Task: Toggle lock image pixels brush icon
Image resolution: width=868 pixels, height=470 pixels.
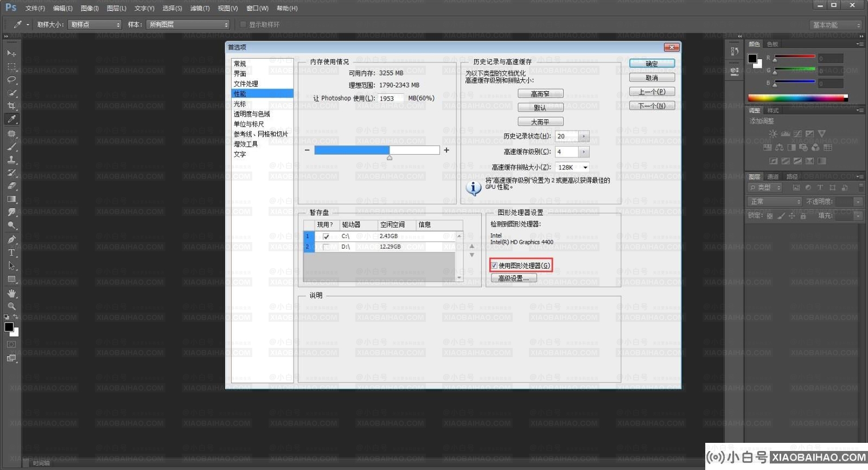Action: 781,215
